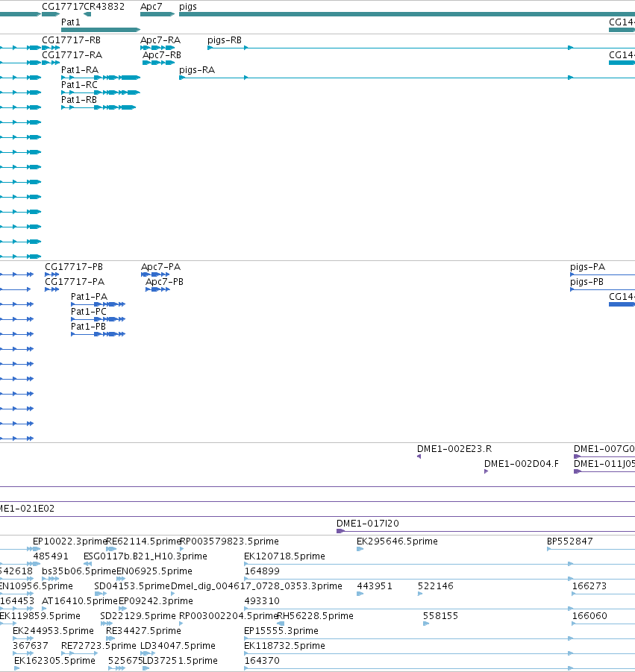Click the EP10022.3prime EST label
The image size is (635, 672).
[70, 541]
